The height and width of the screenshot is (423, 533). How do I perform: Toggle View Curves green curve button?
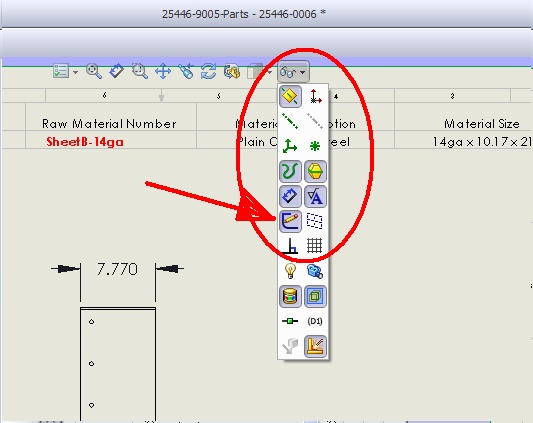pos(290,171)
